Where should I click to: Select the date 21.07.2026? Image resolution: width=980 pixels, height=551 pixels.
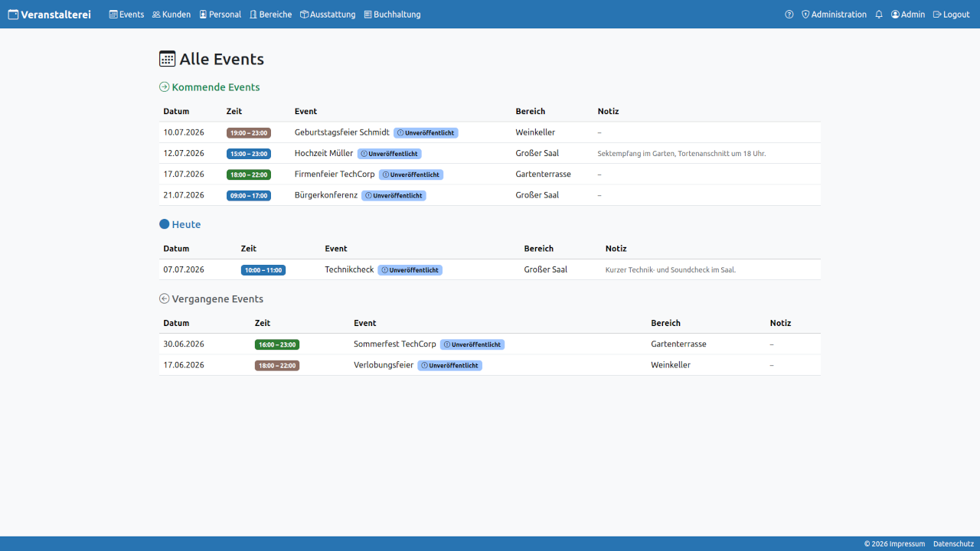184,195
